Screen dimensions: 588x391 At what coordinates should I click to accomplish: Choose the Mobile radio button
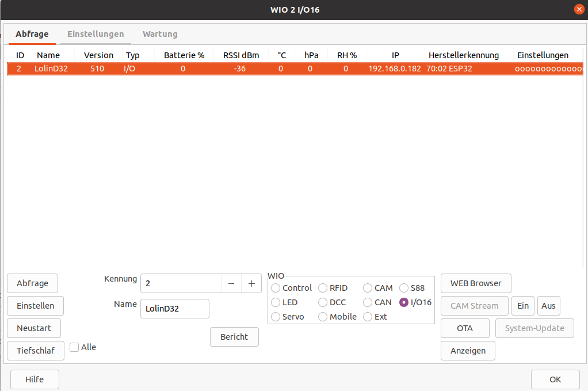pos(323,317)
